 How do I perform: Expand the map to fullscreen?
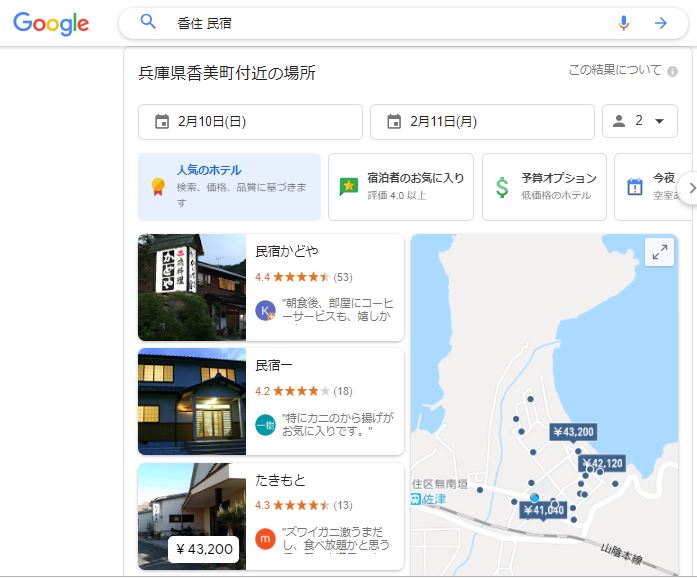pyautogui.click(x=659, y=252)
